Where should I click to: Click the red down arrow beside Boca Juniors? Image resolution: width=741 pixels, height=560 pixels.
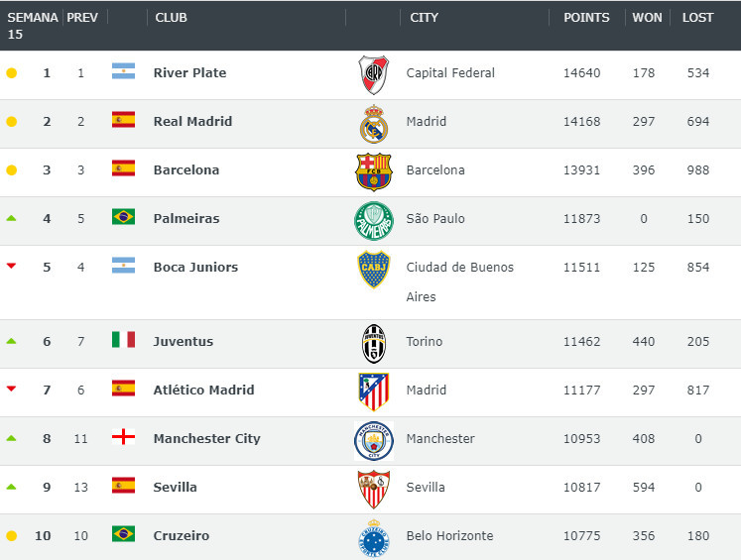coord(12,266)
